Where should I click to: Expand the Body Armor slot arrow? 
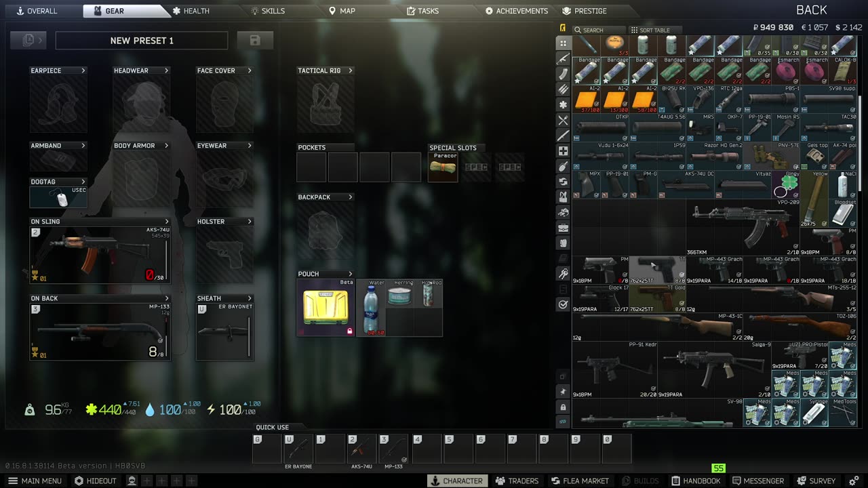tap(166, 146)
